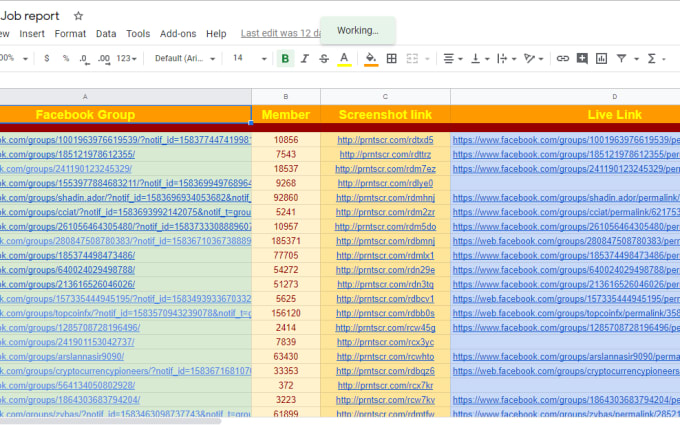The image size is (680, 425).
Task: Open the Insert menu
Action: click(32, 33)
